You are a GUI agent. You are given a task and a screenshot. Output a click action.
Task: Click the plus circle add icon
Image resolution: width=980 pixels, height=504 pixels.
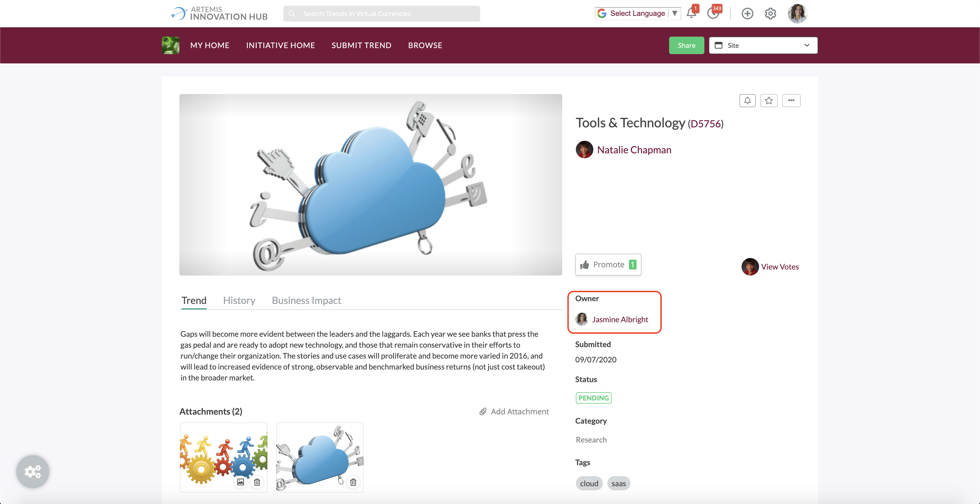(747, 14)
